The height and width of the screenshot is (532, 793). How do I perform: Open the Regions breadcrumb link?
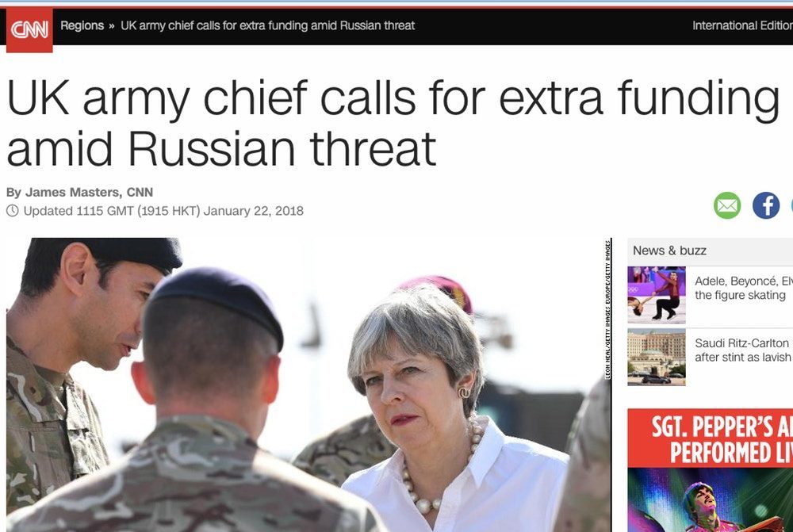[x=82, y=25]
